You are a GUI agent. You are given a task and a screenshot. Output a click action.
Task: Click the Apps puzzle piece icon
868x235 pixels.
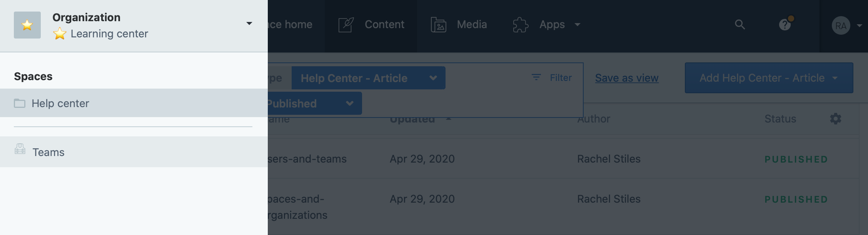click(521, 25)
